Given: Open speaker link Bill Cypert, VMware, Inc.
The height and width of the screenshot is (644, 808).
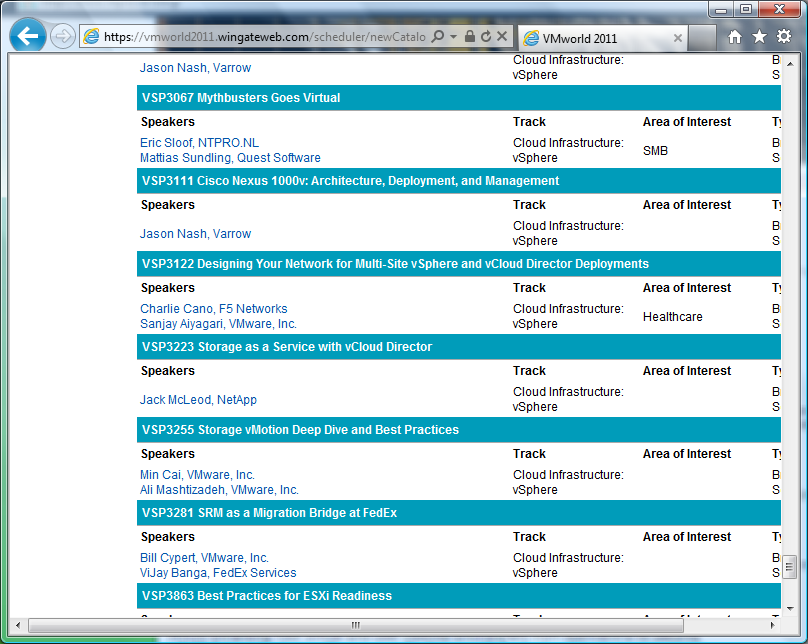Looking at the screenshot, I should [x=205, y=557].
